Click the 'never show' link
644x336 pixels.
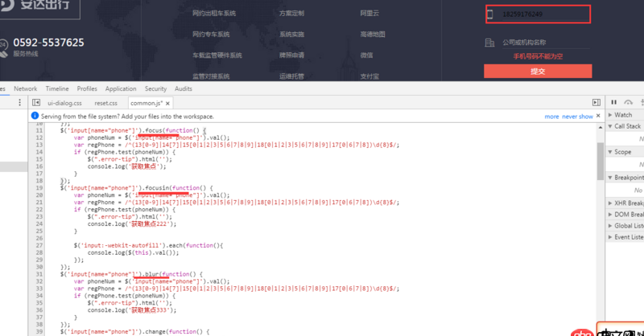point(577,117)
